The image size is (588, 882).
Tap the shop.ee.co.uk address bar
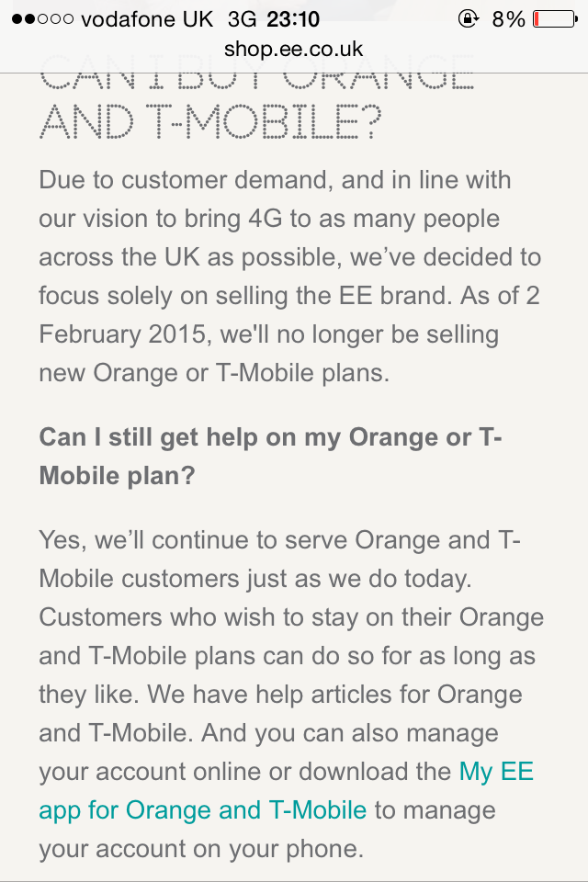coord(293,49)
